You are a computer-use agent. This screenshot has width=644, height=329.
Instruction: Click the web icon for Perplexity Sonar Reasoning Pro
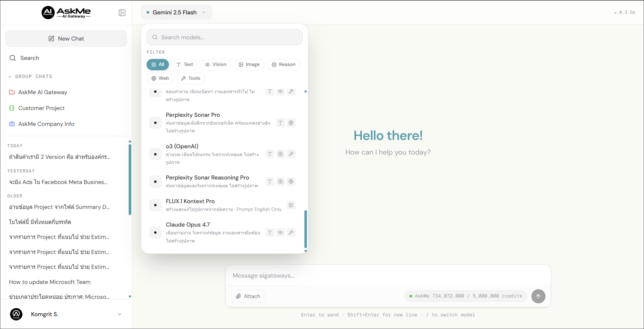point(291,181)
